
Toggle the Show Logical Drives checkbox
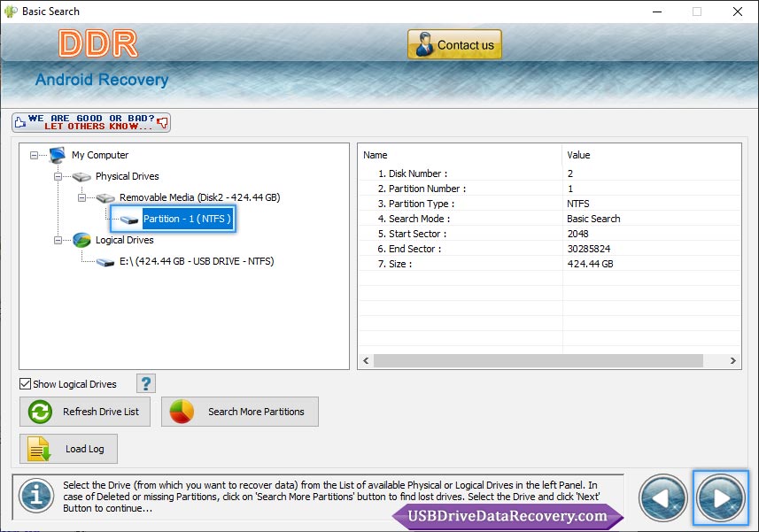tap(25, 384)
